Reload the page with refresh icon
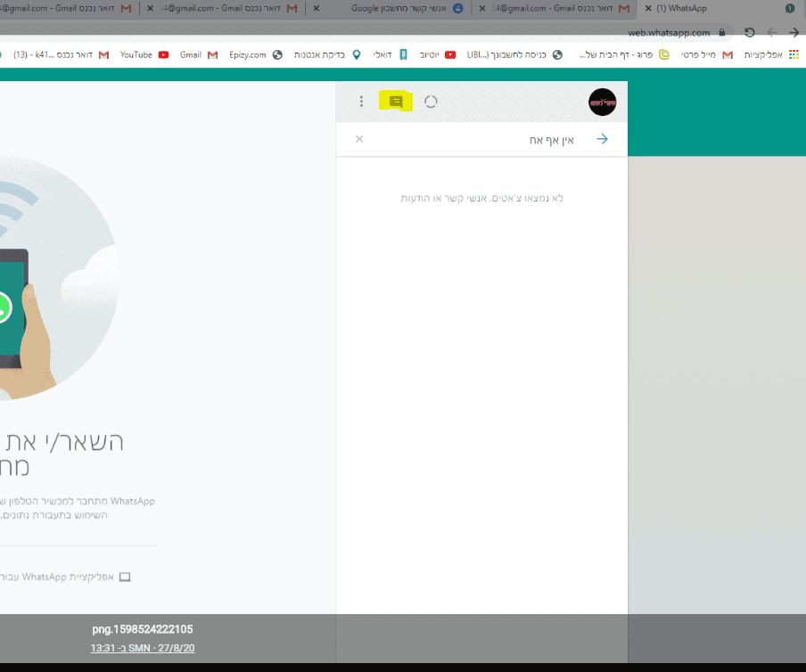Image resolution: width=806 pixels, height=672 pixels. (x=750, y=32)
